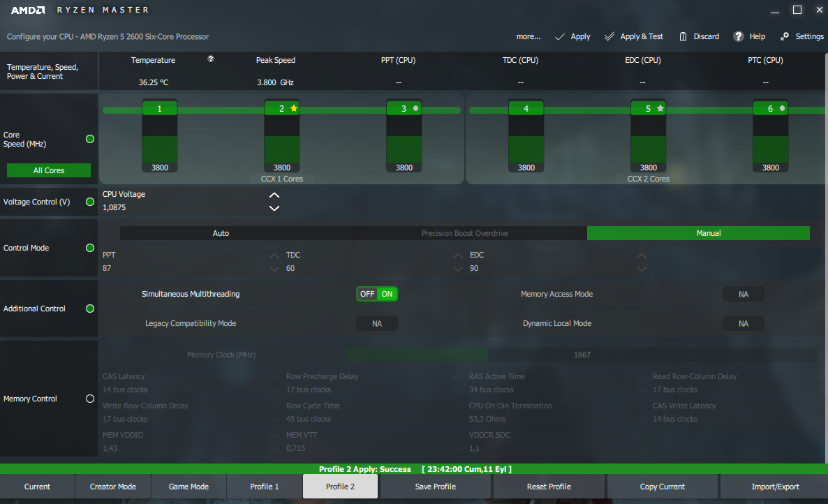Click core 4 speed slider

[526, 136]
